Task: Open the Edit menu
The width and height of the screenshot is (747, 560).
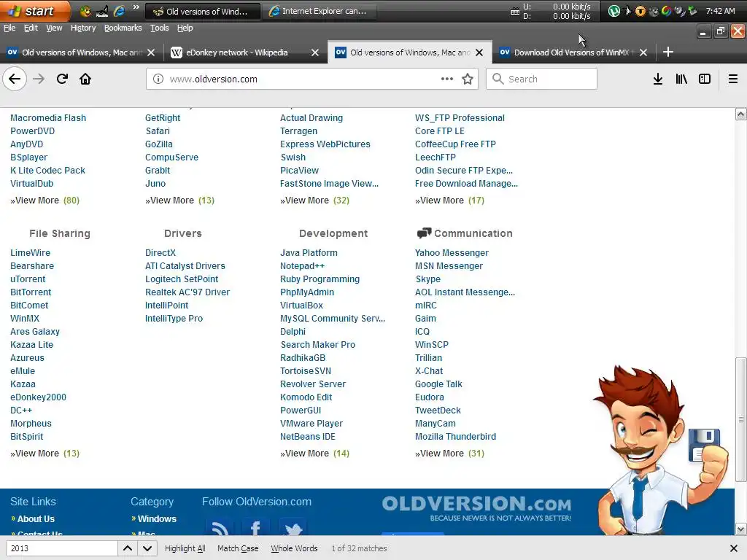Action: [x=31, y=28]
